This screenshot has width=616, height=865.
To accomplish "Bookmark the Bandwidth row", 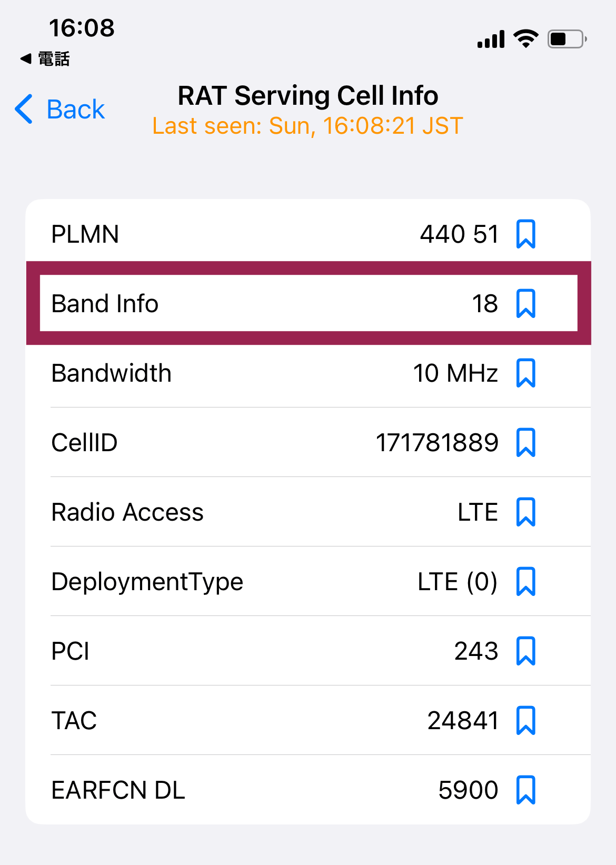I will click(x=525, y=373).
